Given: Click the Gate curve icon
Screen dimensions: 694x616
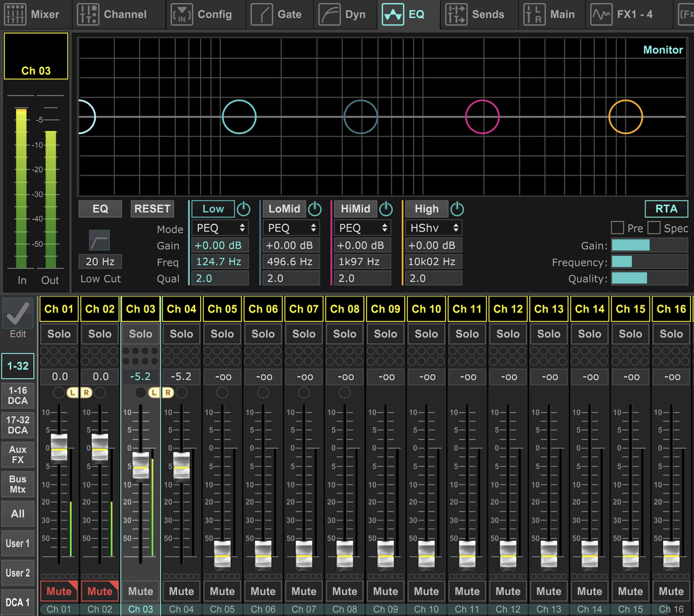Looking at the screenshot, I should click(x=261, y=14).
